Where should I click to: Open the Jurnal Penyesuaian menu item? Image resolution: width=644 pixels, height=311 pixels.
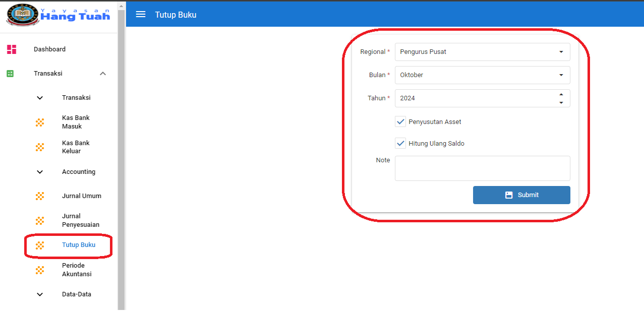pos(80,220)
